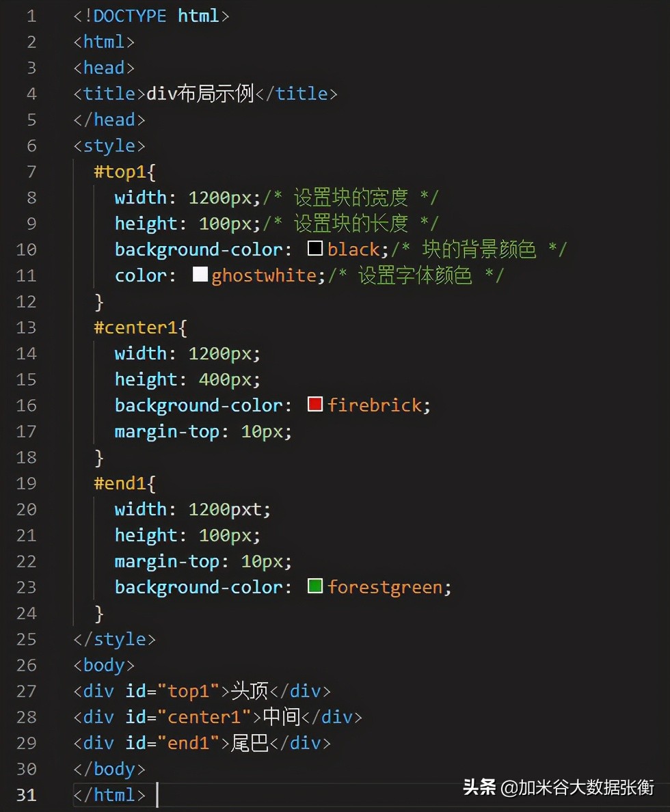Select line number 31
670x812 pixels.
(27, 795)
